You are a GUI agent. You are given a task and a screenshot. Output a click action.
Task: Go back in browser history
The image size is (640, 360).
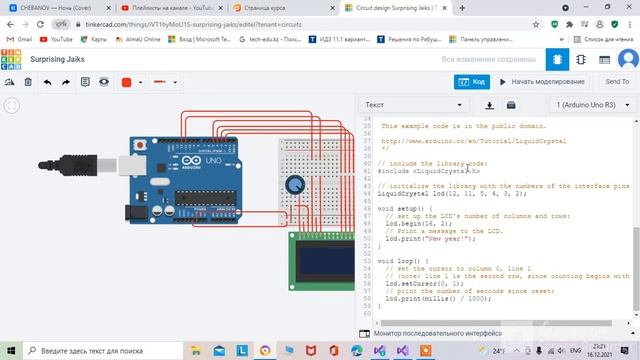click(10, 24)
